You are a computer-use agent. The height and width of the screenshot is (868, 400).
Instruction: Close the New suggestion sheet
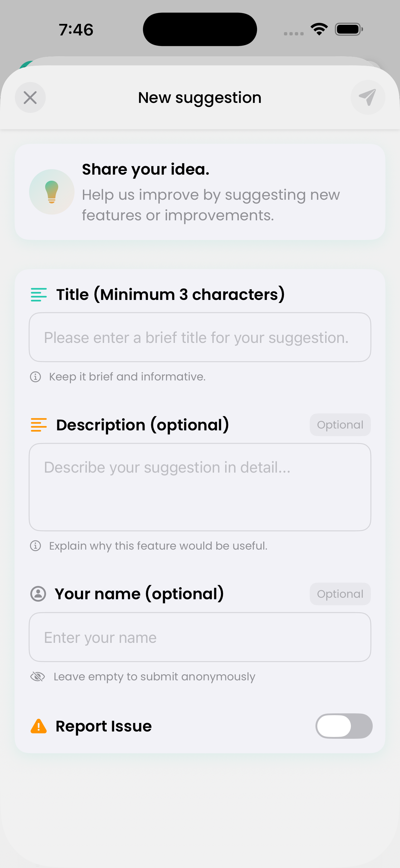tap(30, 98)
